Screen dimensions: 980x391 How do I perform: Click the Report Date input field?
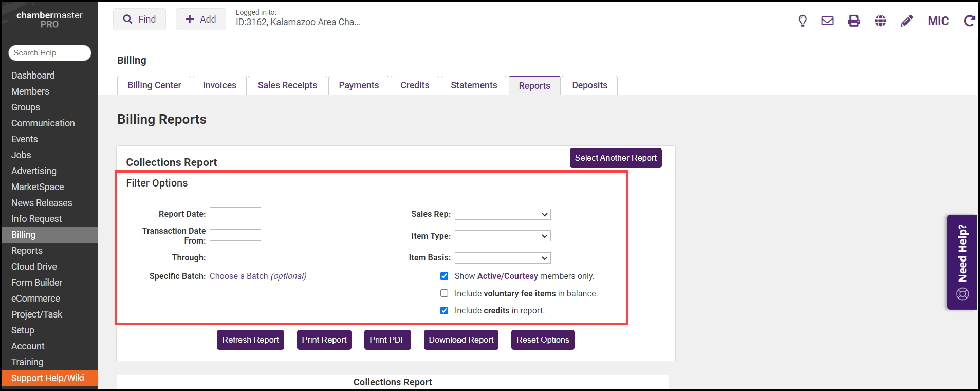pyautogui.click(x=235, y=213)
